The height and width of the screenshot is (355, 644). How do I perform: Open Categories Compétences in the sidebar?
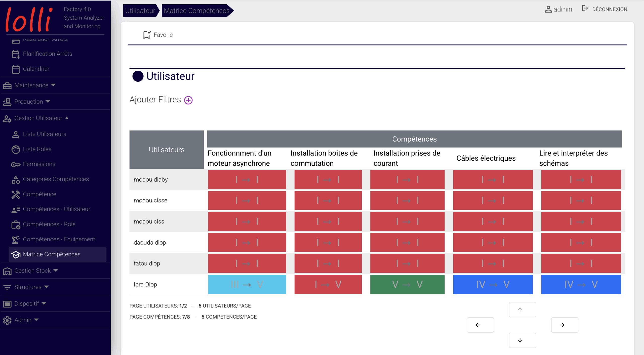[56, 179]
